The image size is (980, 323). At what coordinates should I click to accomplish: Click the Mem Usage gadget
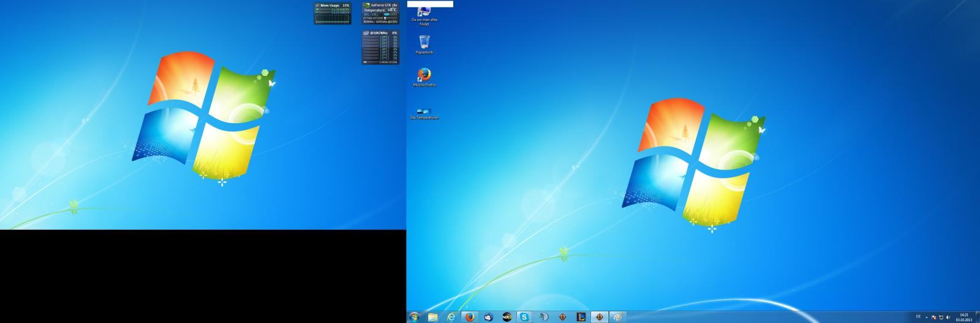333,13
